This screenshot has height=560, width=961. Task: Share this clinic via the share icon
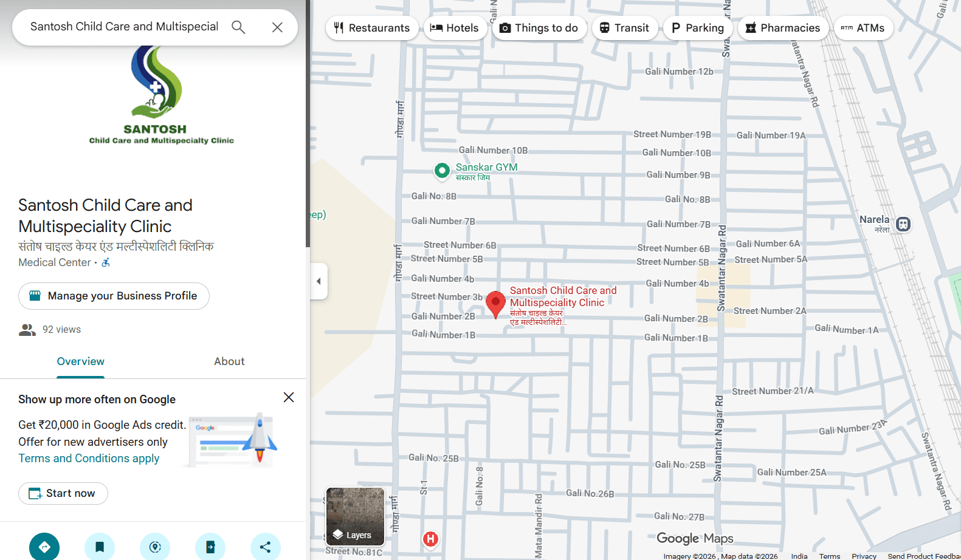pos(266,547)
